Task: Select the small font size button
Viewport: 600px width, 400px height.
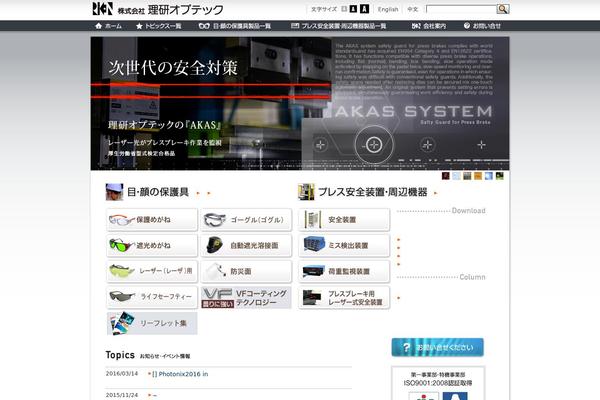Action: (x=344, y=9)
